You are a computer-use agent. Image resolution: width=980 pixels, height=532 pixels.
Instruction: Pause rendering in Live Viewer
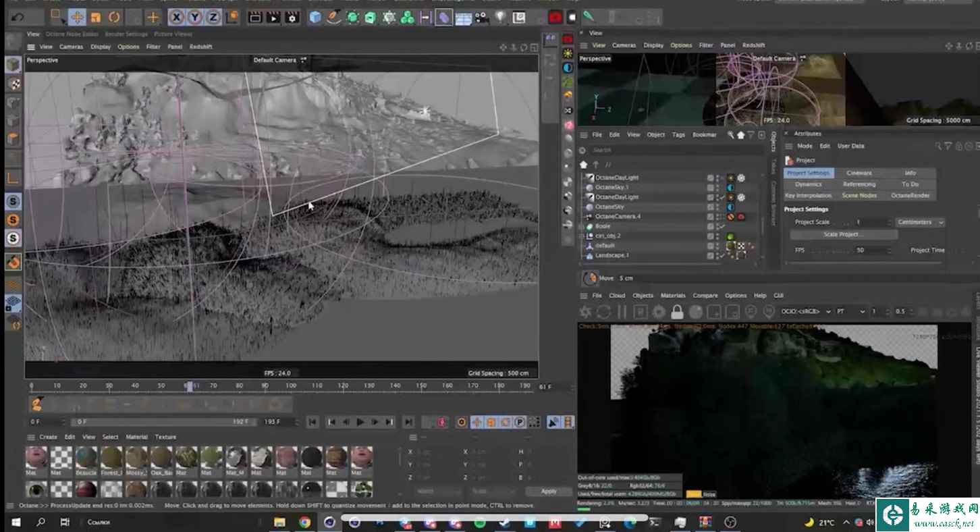point(622,312)
